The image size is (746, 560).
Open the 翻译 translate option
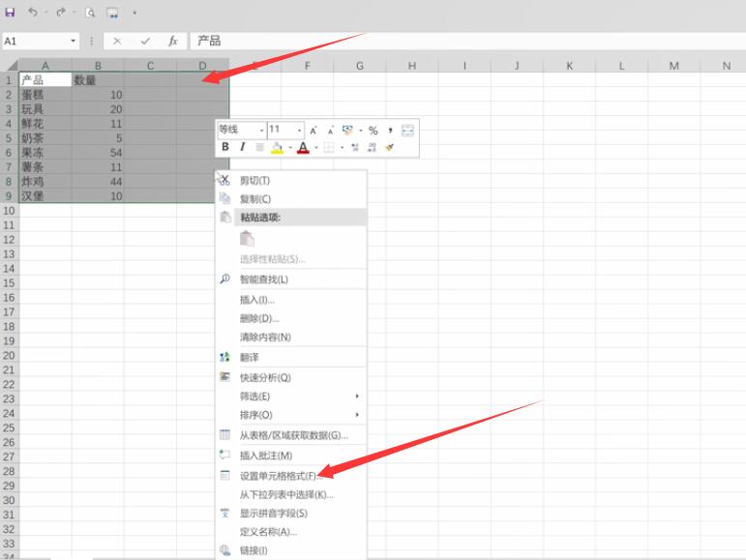coord(291,358)
